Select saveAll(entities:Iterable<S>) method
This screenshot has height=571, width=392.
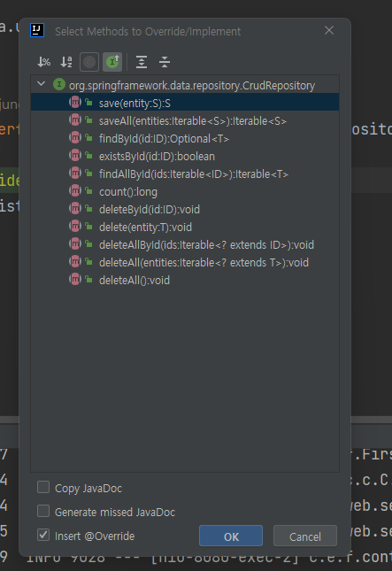[185, 121]
